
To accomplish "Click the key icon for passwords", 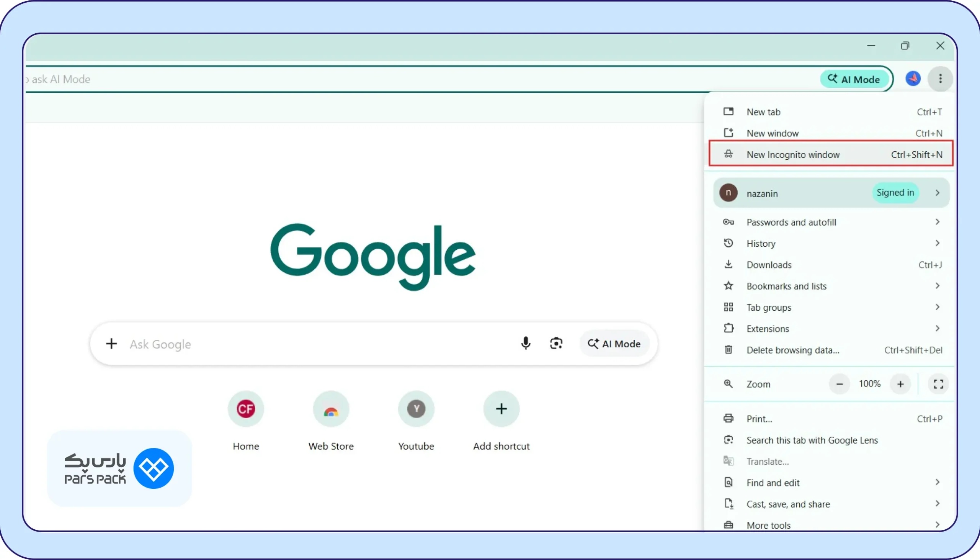I will coord(728,222).
